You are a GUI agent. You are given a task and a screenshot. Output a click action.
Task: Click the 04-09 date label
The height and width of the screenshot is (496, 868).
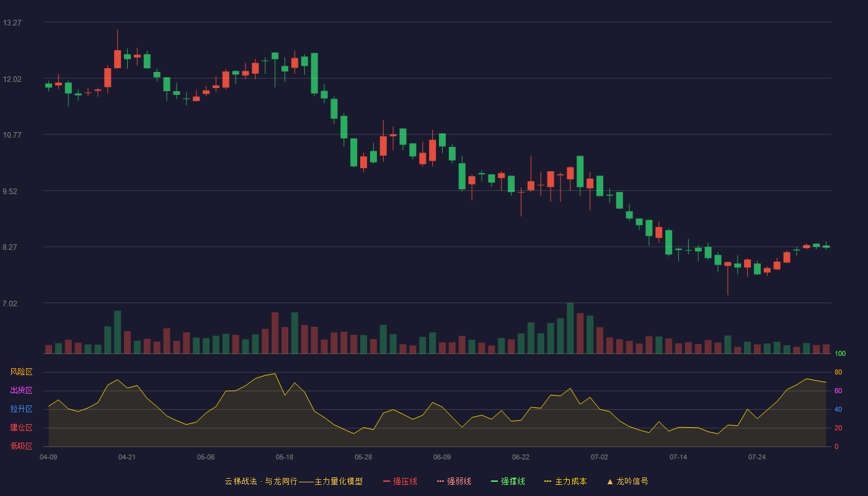click(48, 457)
